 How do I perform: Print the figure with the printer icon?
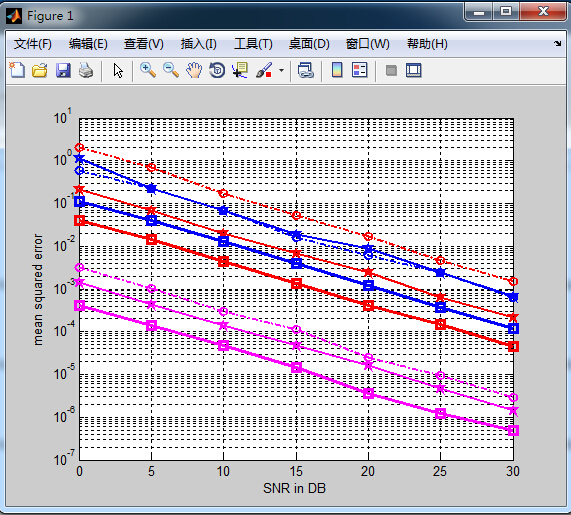pyautogui.click(x=86, y=70)
